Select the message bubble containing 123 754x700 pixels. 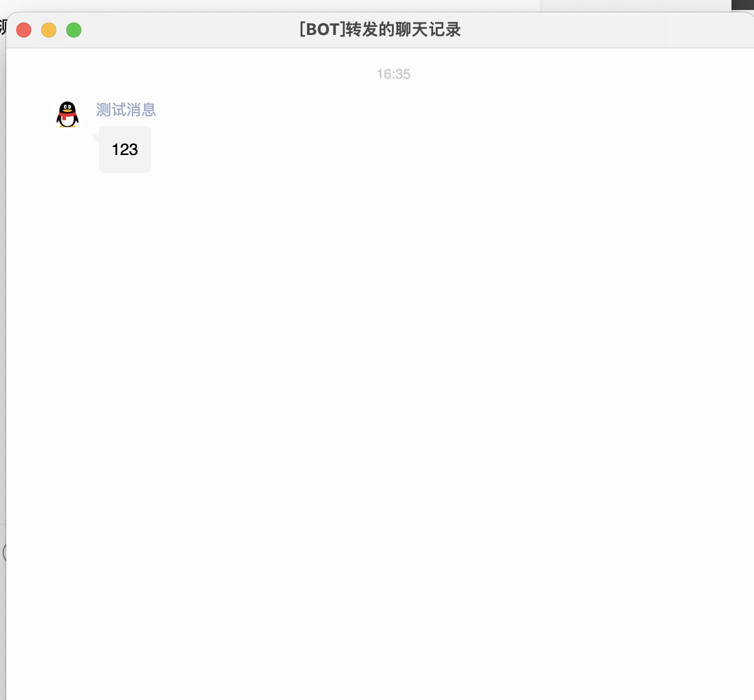[x=124, y=149]
